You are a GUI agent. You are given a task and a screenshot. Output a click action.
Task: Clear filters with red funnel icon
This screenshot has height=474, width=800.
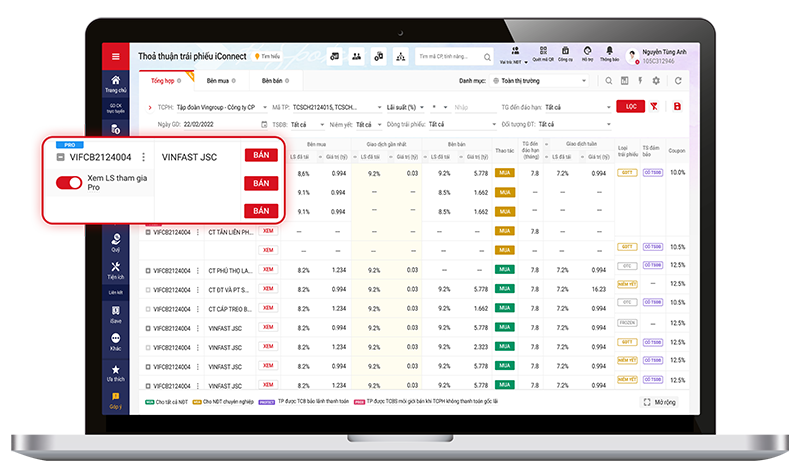click(654, 106)
